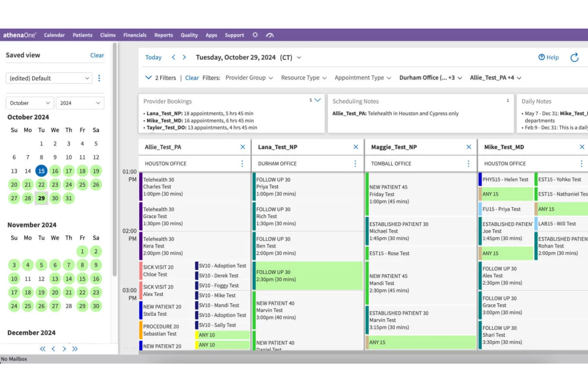Open the Durham Office column kebab menu

point(355,163)
